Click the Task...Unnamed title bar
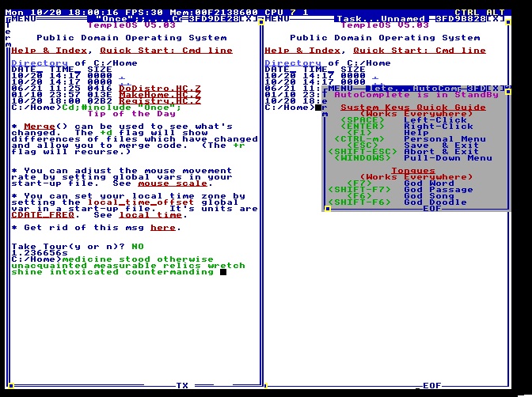 coord(382,19)
